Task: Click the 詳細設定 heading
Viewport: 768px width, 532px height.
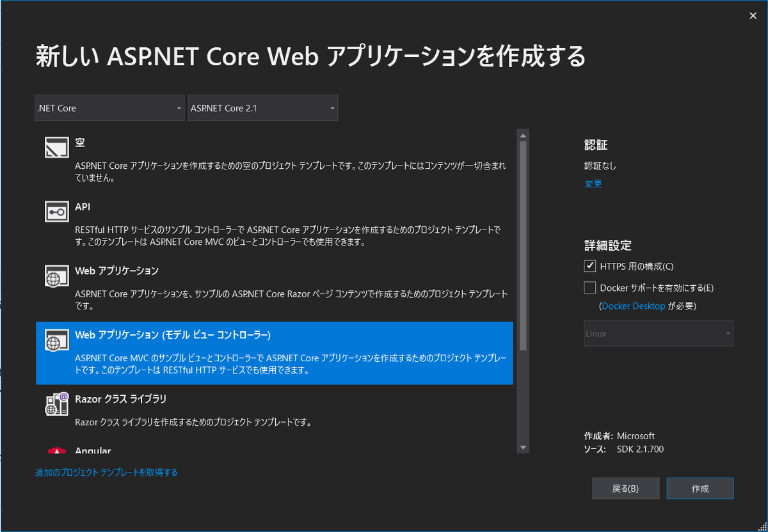Action: (x=608, y=246)
